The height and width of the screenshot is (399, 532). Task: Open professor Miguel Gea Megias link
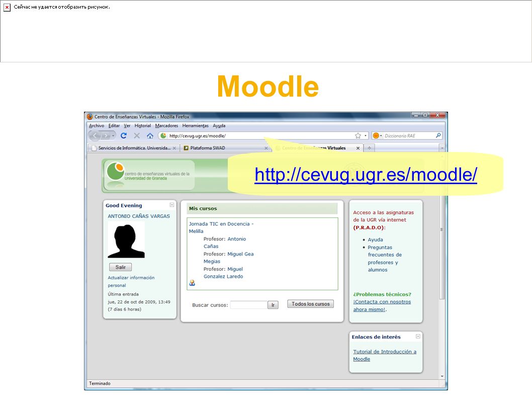point(228,258)
